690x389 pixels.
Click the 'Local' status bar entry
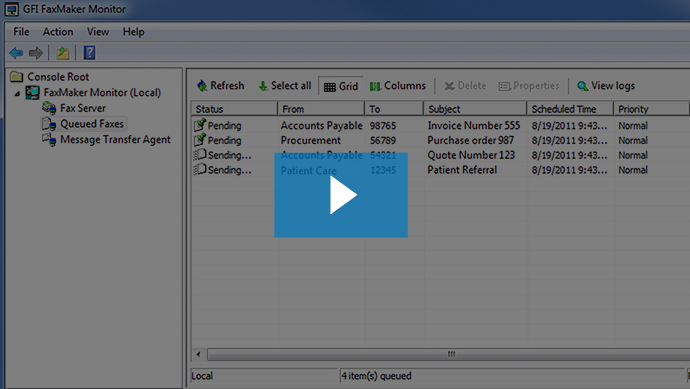pos(202,376)
